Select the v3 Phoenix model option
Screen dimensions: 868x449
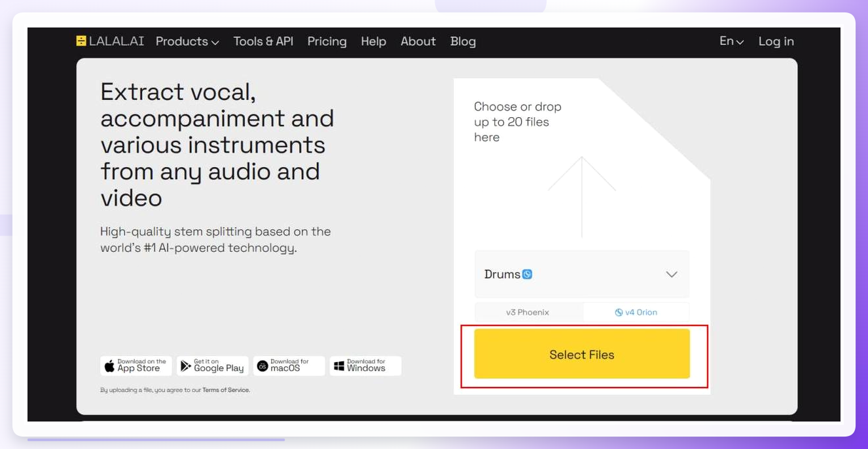tap(528, 312)
